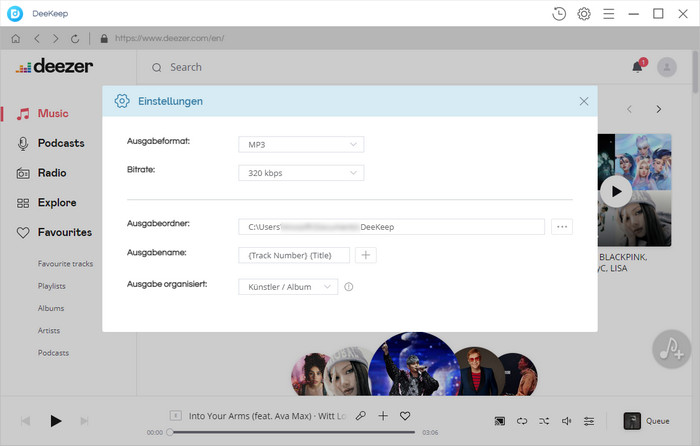Screen dimensions: 700x446
Task: Click the Ausgabename filename template field
Action: [294, 255]
